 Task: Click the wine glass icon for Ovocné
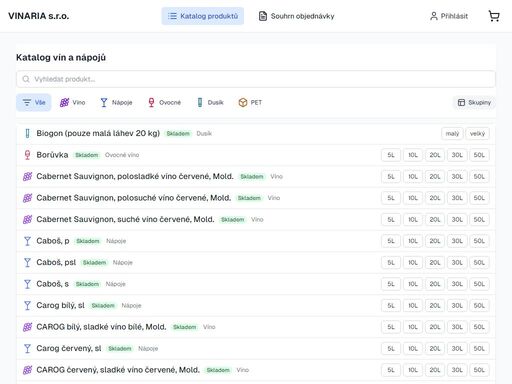pyautogui.click(x=151, y=102)
